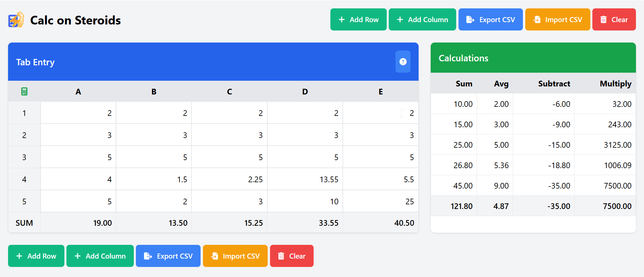The width and height of the screenshot is (644, 277).
Task: Click column header C
Action: pos(229,91)
